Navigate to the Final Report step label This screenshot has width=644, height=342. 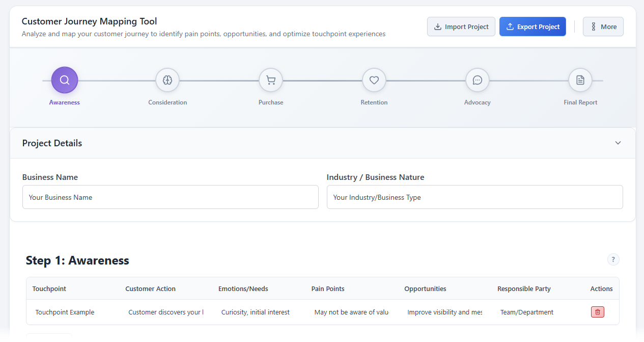pos(580,102)
